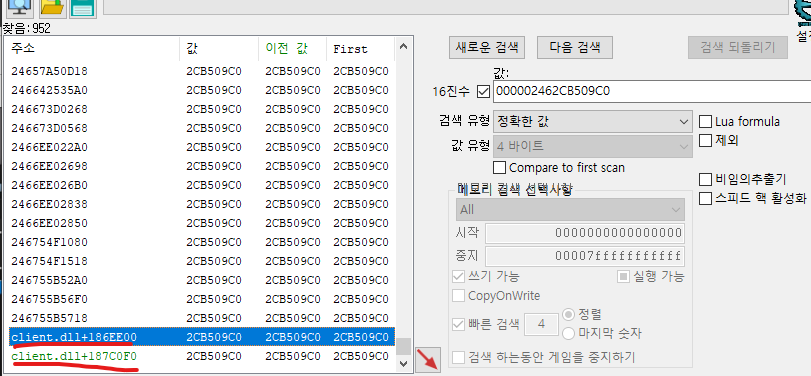This screenshot has height=376, width=811.
Task: Select address row 246642535A0
Action: coord(201,91)
